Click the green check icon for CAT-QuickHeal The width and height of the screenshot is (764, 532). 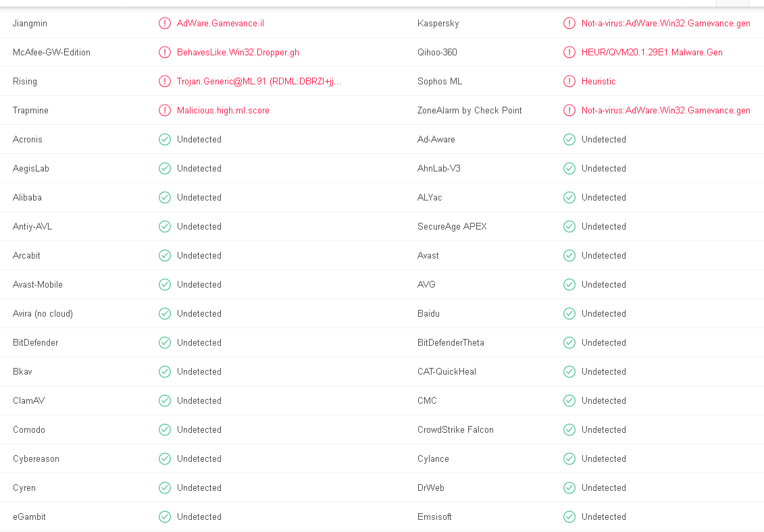click(x=569, y=371)
